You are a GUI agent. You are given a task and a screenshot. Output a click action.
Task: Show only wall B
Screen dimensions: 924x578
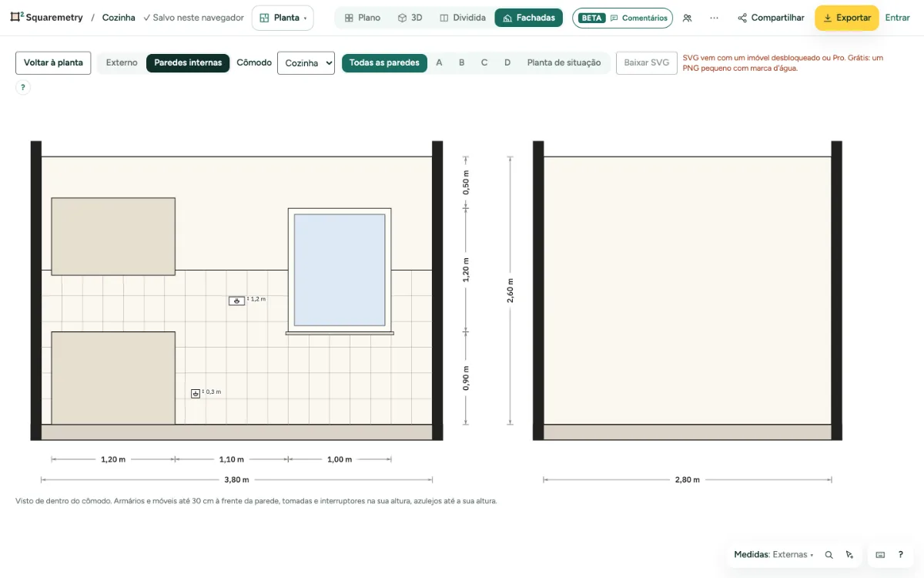[462, 62]
